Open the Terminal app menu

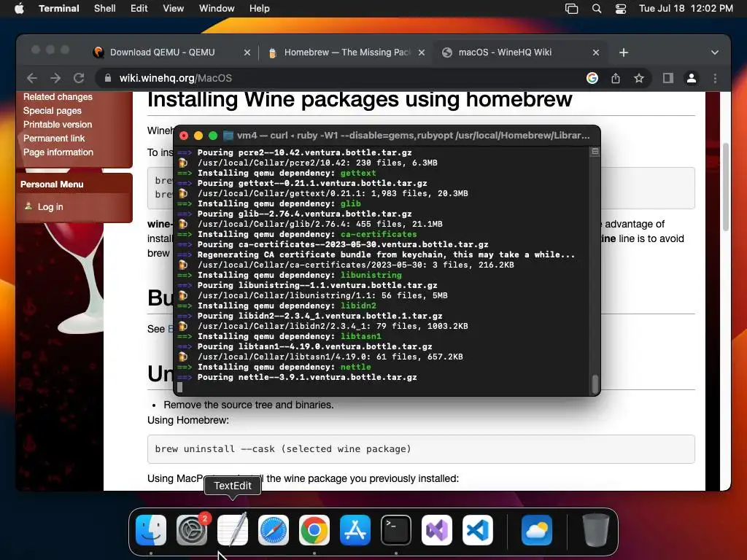(x=58, y=9)
